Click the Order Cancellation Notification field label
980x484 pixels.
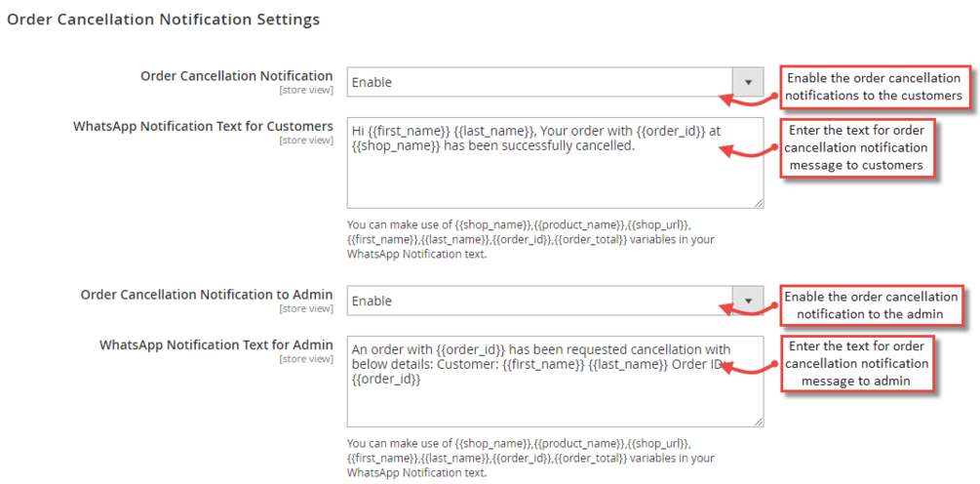(x=236, y=75)
